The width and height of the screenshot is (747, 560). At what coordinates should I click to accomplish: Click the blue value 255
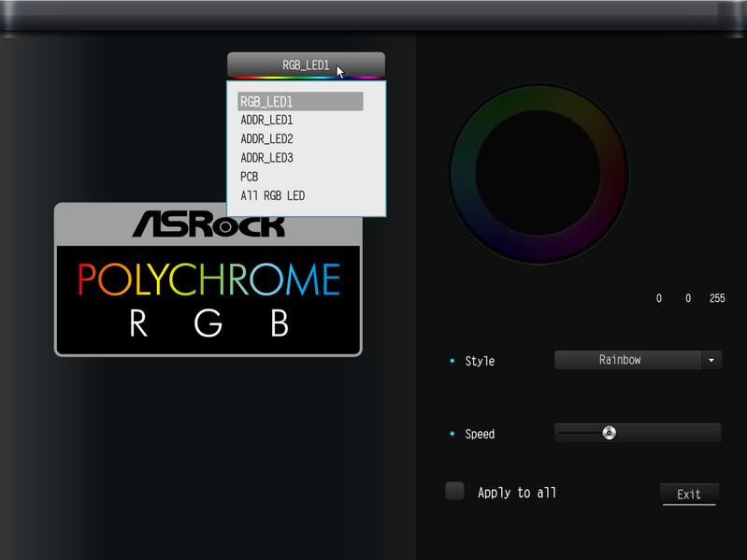(717, 298)
